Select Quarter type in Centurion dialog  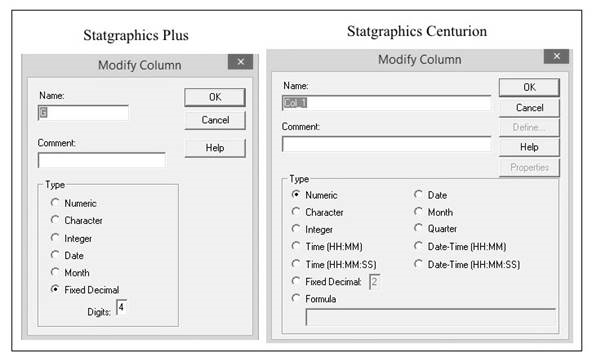pos(418,228)
